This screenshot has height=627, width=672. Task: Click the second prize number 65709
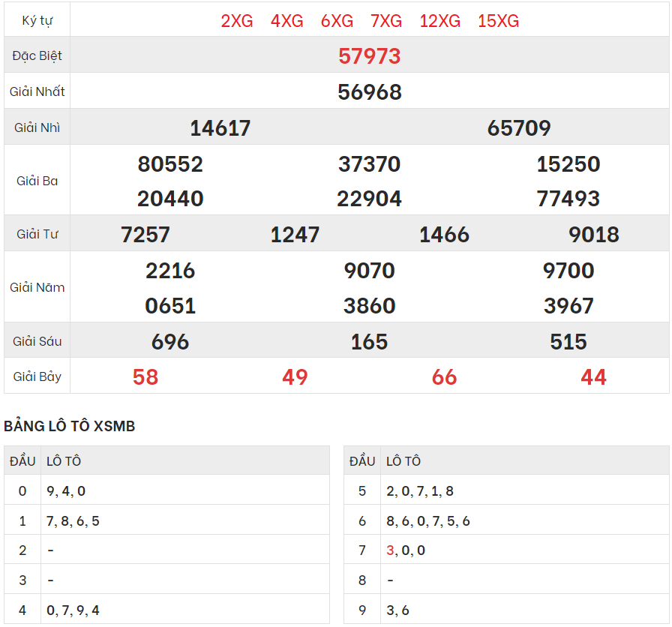tap(519, 127)
